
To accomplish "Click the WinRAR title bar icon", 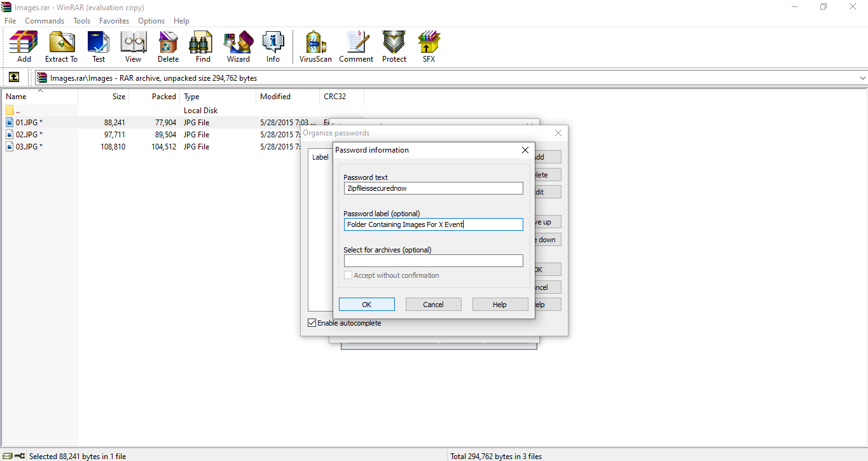I will coord(7,7).
